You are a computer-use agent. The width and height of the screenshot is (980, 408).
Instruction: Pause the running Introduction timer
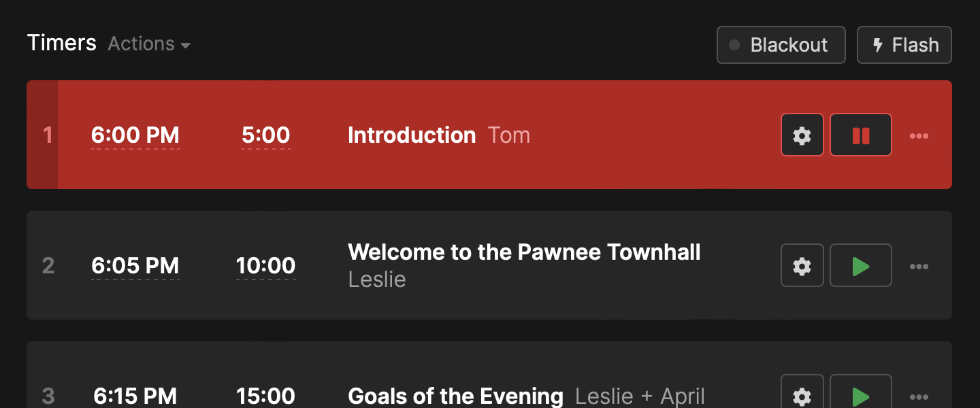click(861, 135)
